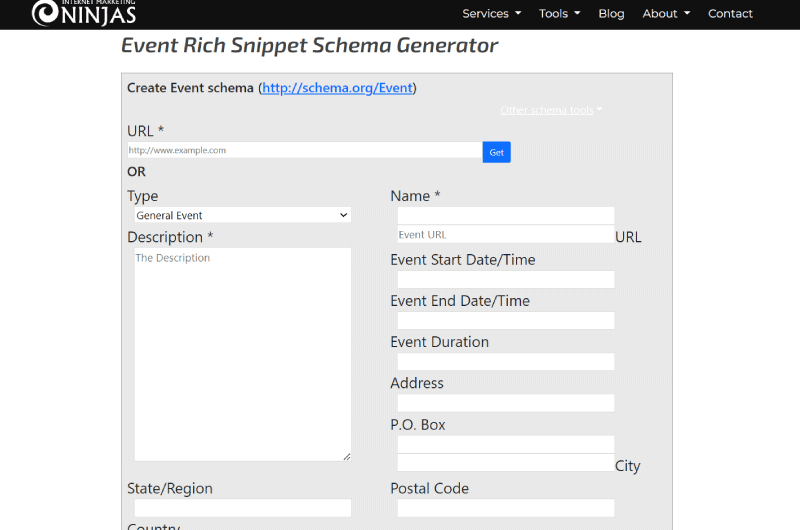Image resolution: width=800 pixels, height=530 pixels.
Task: Click the Event Duration field
Action: pos(506,362)
